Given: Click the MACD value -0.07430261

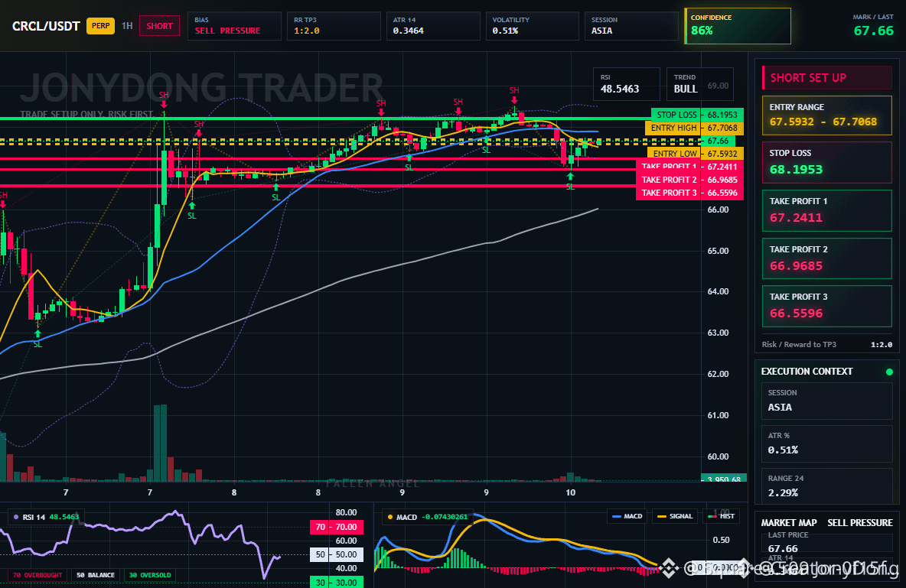Looking at the screenshot, I should pyautogui.click(x=445, y=517).
